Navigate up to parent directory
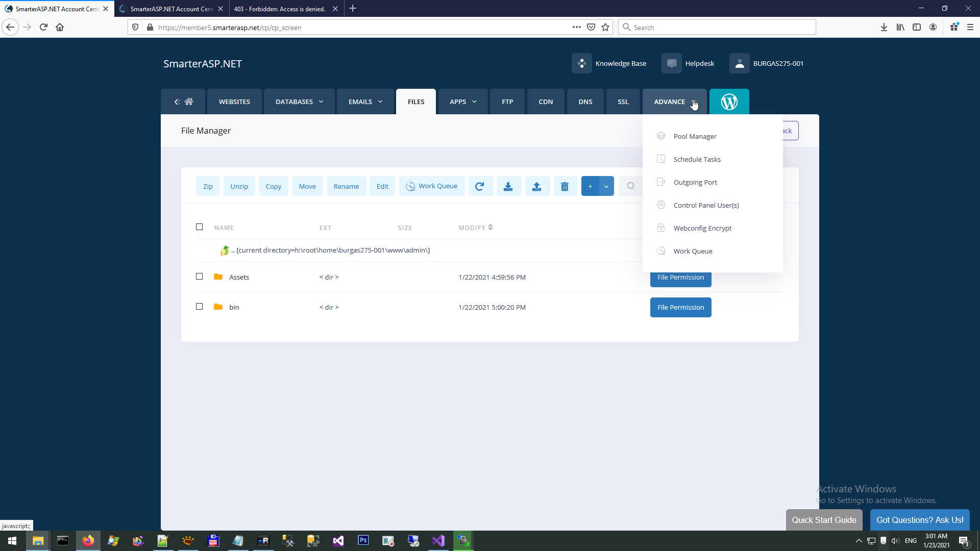 (225, 251)
